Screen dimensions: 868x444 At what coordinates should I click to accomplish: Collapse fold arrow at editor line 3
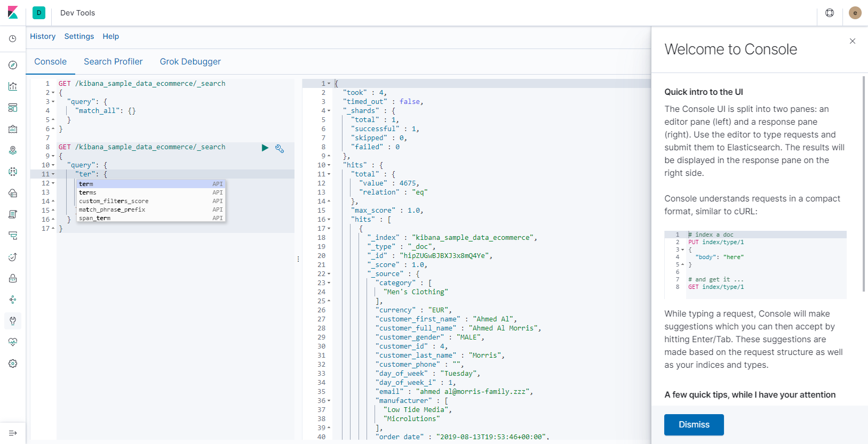pyautogui.click(x=53, y=102)
